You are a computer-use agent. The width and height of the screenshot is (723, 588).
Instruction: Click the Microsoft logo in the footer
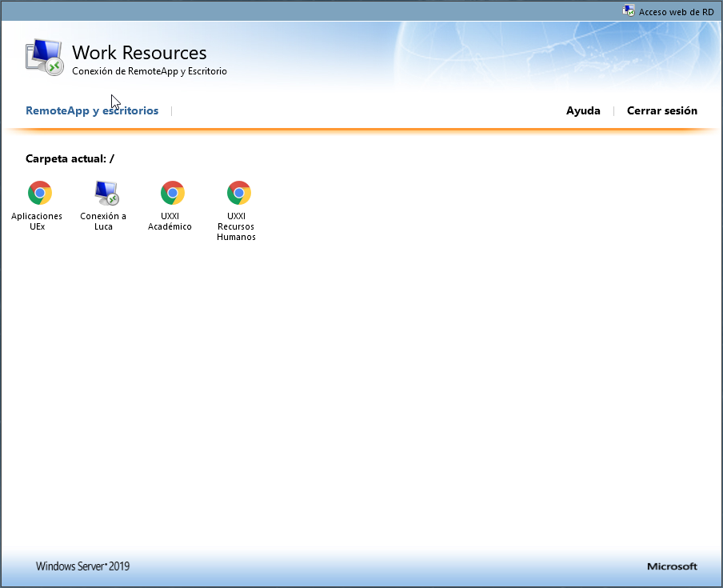tap(672, 566)
